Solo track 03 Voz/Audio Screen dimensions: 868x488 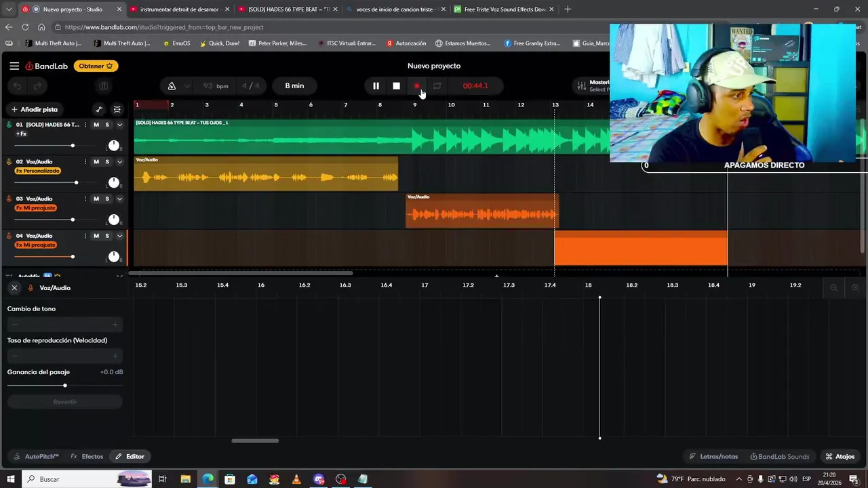107,199
